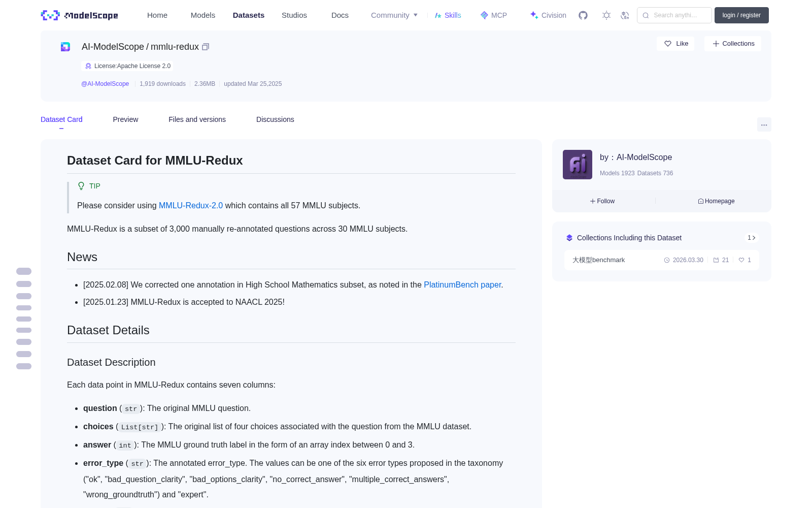Click the plus icon on Collections button

pyautogui.click(x=716, y=44)
